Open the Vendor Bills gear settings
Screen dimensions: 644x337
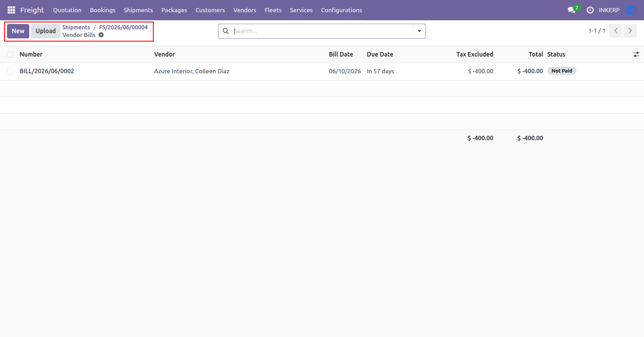pos(101,35)
